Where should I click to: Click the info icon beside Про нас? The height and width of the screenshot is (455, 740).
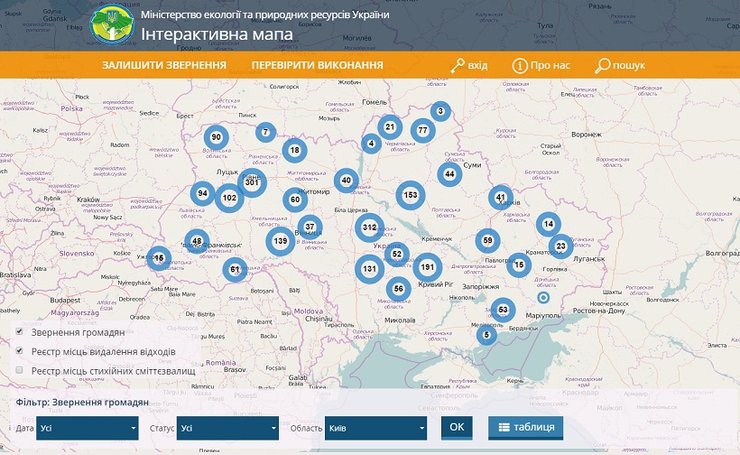tap(520, 66)
